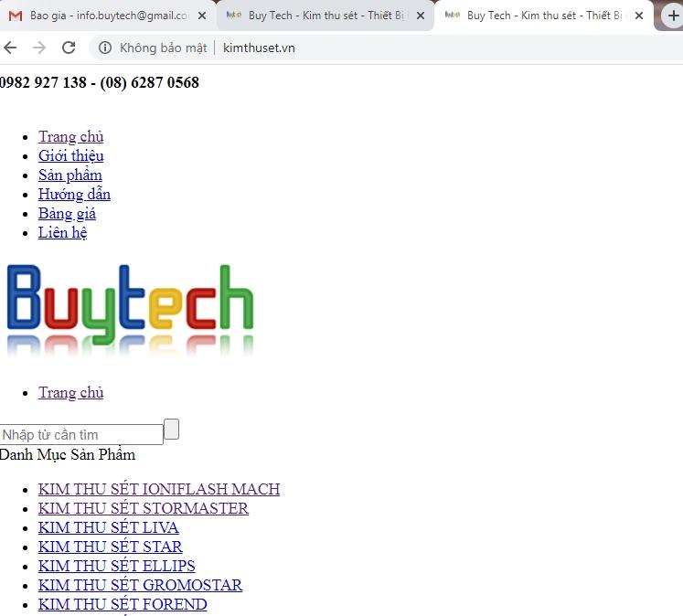
Task: Click the 'Liên hệ' contact link
Action: click(62, 232)
